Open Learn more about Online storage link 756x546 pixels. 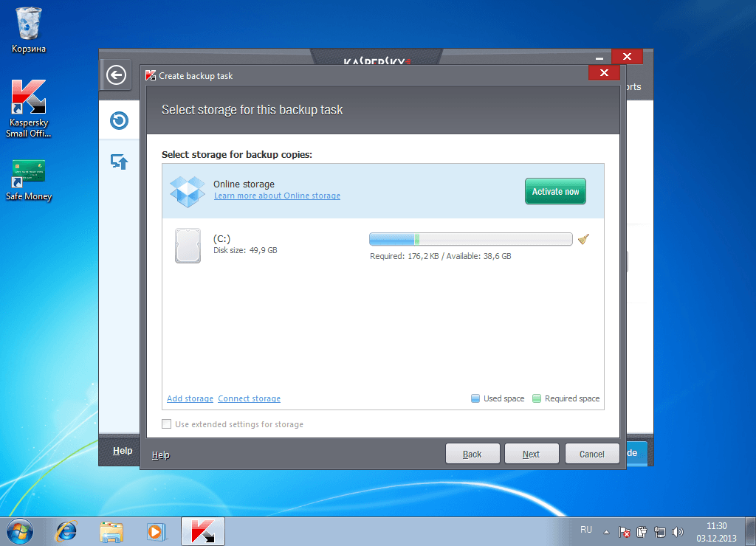[x=278, y=196]
